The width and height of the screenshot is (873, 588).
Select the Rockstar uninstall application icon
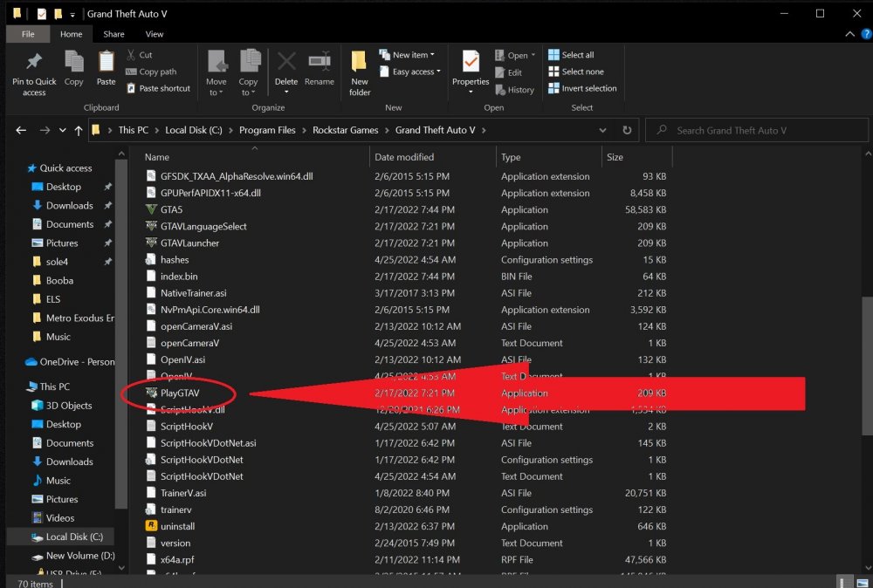point(151,526)
